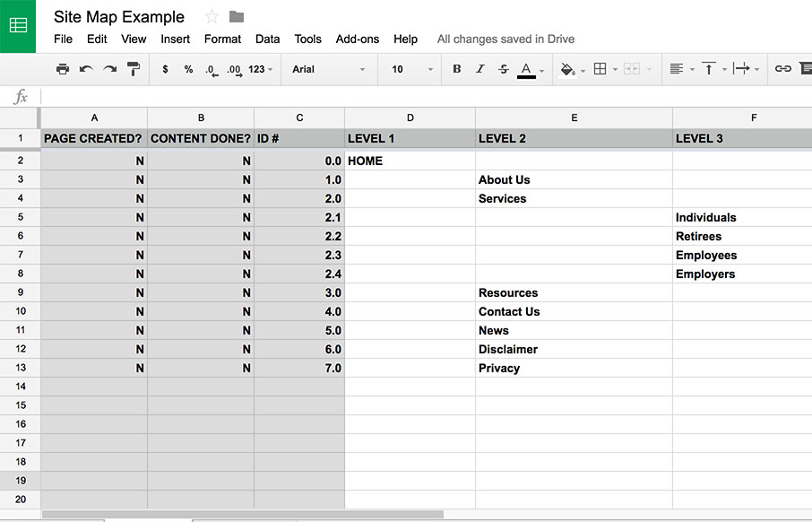Open the text color picker
The width and height of the screenshot is (812, 522).
tap(526, 70)
